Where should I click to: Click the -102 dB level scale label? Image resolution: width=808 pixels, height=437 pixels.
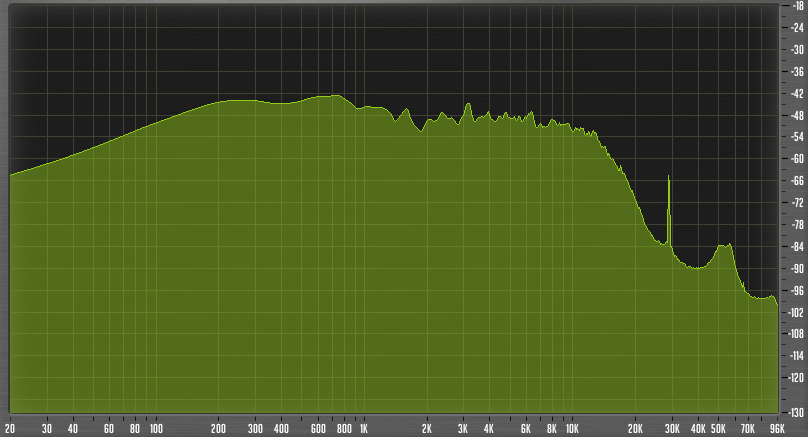tap(796, 313)
